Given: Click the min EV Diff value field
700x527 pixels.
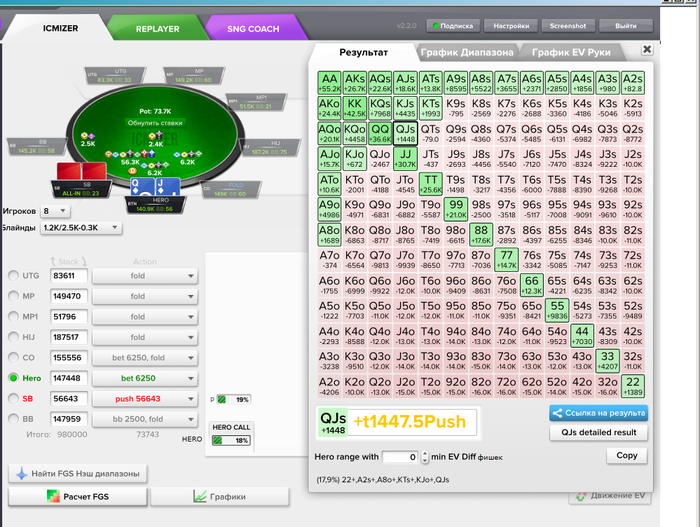Looking at the screenshot, I should click(401, 457).
